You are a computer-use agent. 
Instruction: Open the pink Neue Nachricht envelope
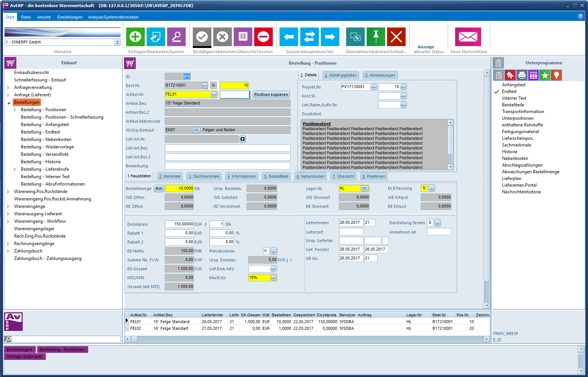[x=468, y=37]
